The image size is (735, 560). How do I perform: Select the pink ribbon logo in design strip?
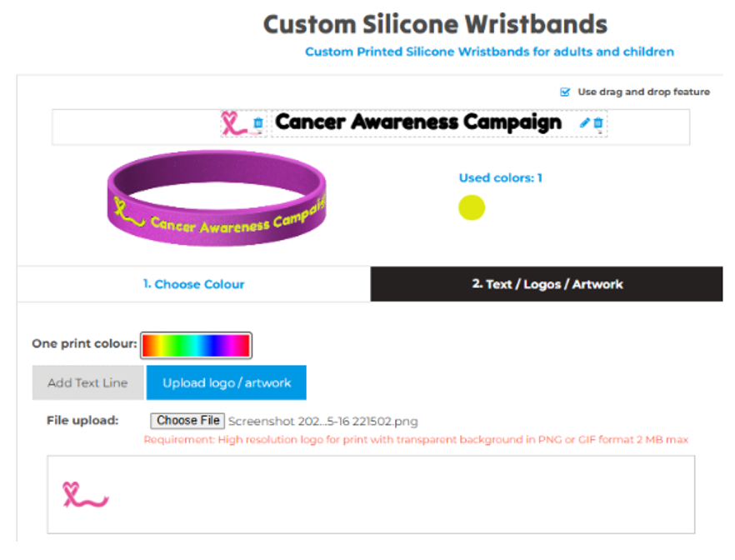tap(232, 122)
